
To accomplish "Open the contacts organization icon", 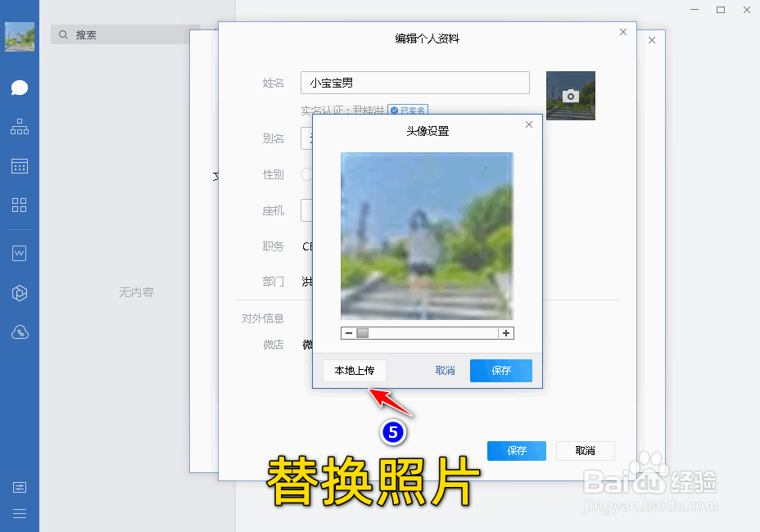I will point(20,127).
